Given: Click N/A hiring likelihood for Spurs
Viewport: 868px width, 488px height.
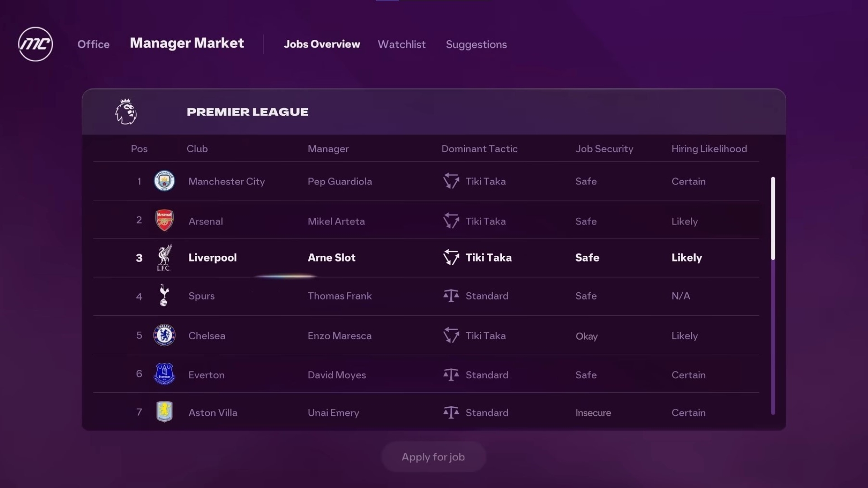Looking at the screenshot, I should click(680, 296).
